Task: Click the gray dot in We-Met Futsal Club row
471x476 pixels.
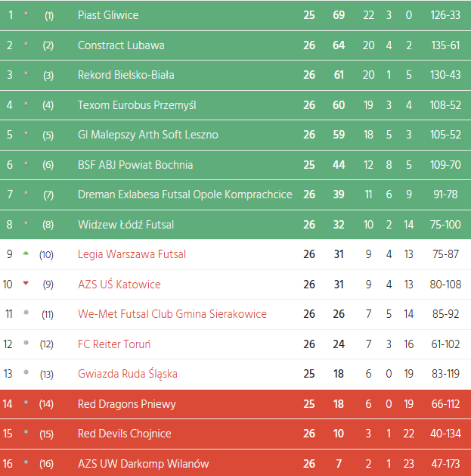Action: [x=26, y=313]
